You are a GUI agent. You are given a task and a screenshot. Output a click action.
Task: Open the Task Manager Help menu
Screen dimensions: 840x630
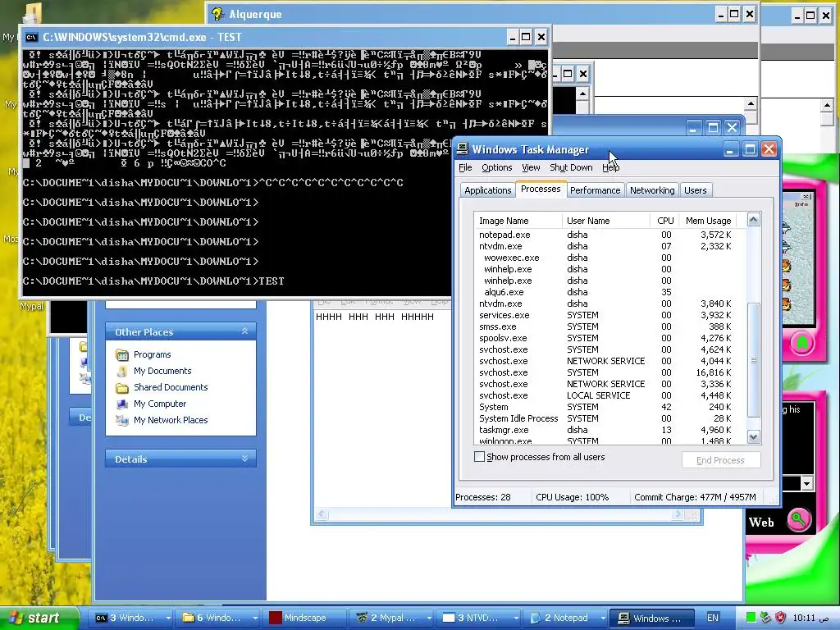coord(610,167)
